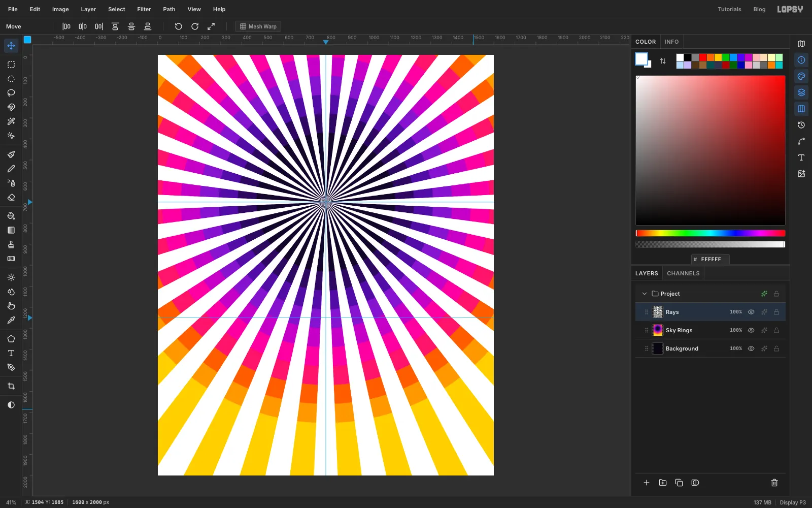Select the Eraser tool

(x=11, y=197)
